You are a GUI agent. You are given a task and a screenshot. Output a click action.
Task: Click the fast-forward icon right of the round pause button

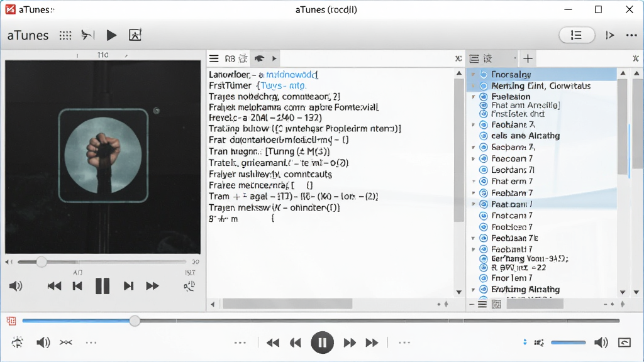(350, 343)
